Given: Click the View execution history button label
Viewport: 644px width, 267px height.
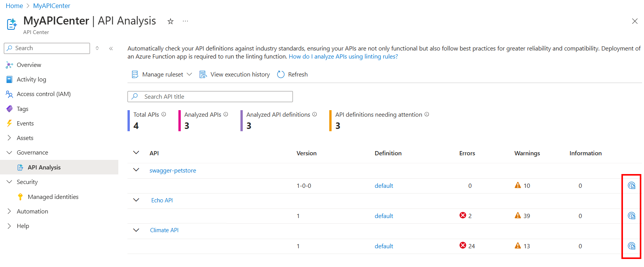Looking at the screenshot, I should (x=240, y=75).
